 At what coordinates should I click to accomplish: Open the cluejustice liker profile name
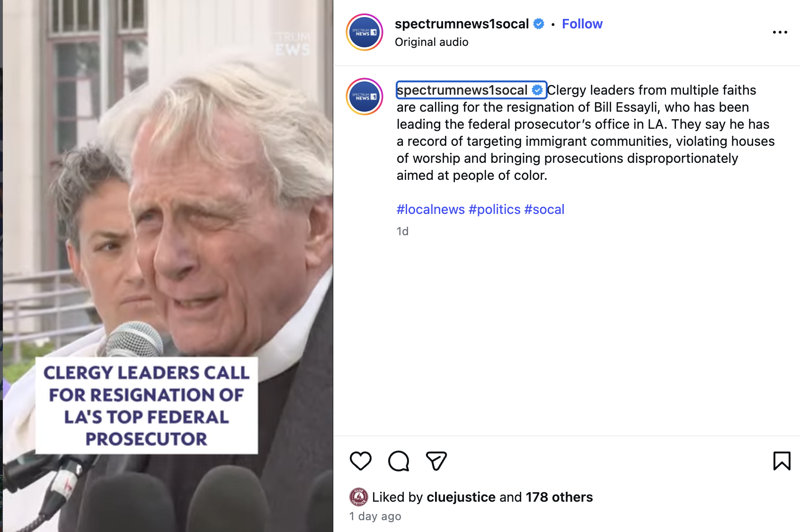(x=461, y=497)
